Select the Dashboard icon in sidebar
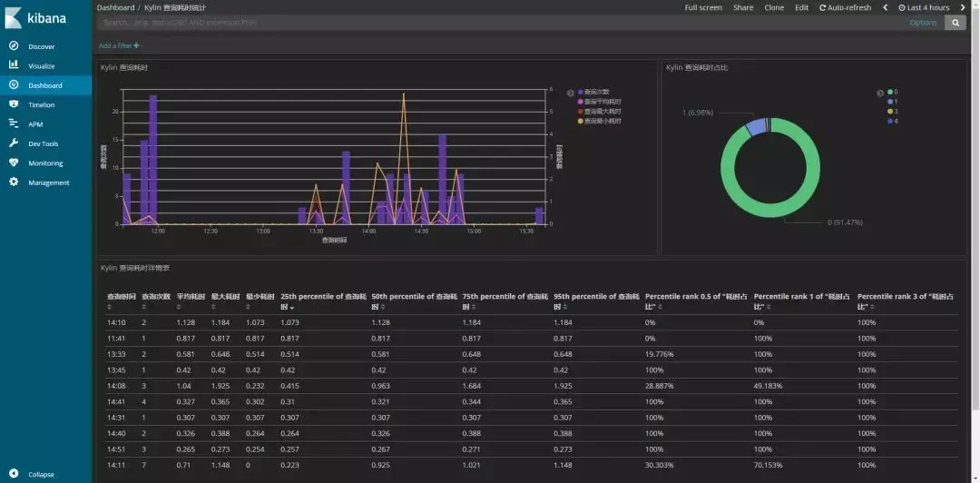The width and height of the screenshot is (980, 483). pyautogui.click(x=14, y=85)
